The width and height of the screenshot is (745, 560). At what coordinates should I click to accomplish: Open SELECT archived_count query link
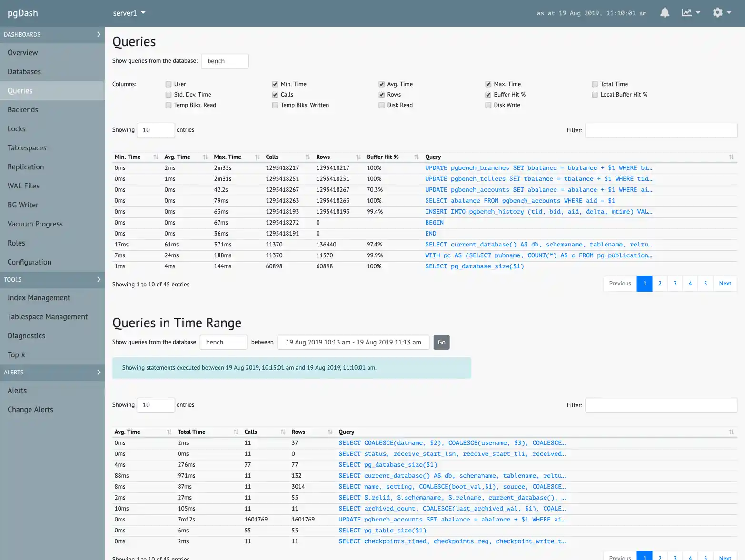(x=452, y=509)
